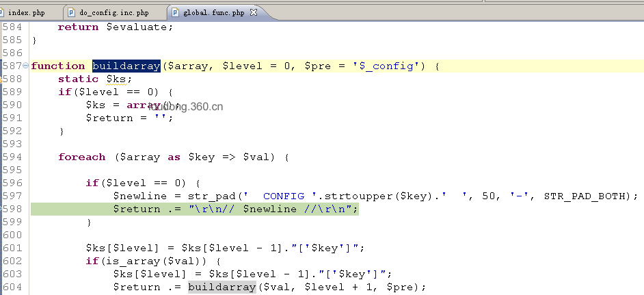Click the file icon on index.php tab
The width and height of the screenshot is (644, 295).
(x=1, y=13)
